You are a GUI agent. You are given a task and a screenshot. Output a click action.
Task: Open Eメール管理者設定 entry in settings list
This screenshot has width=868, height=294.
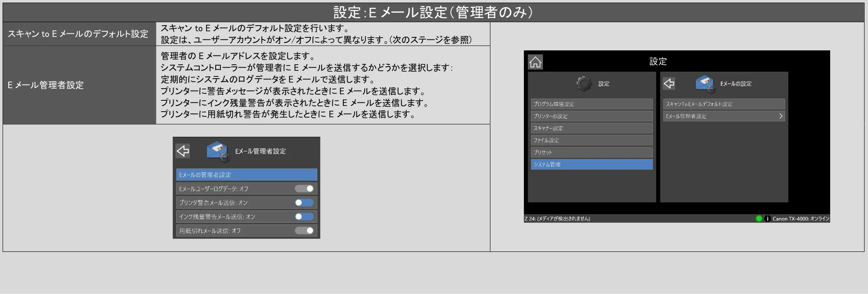pos(724,116)
